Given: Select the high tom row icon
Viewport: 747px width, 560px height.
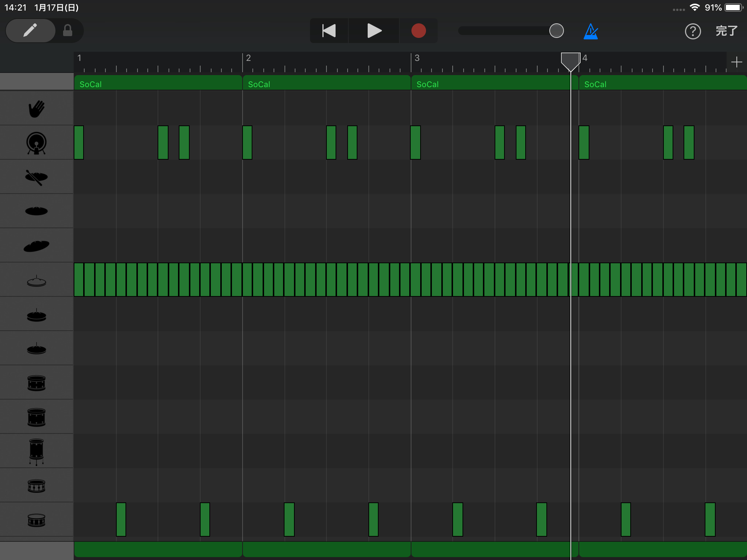Looking at the screenshot, I should (36, 383).
